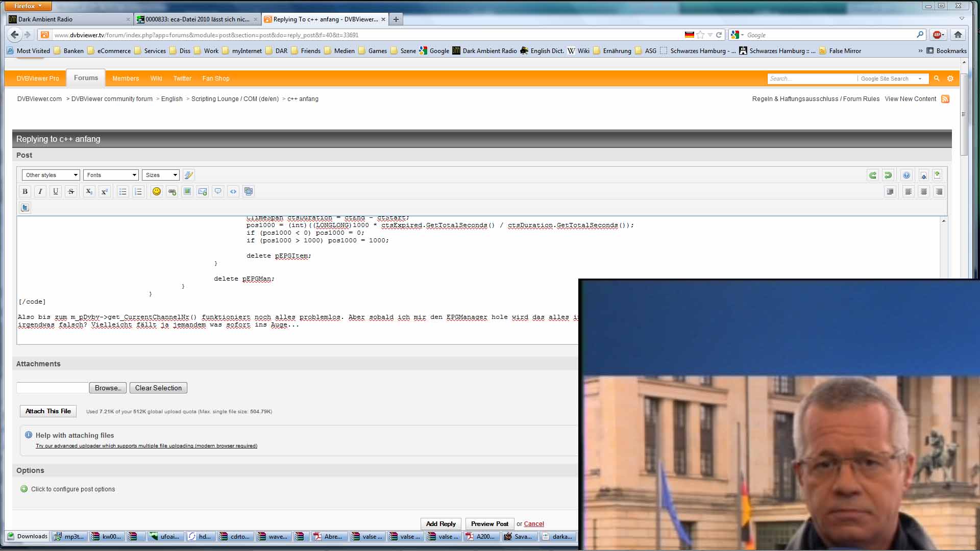This screenshot has height=551, width=980.
Task: Apply subscript formatting
Action: tap(89, 191)
